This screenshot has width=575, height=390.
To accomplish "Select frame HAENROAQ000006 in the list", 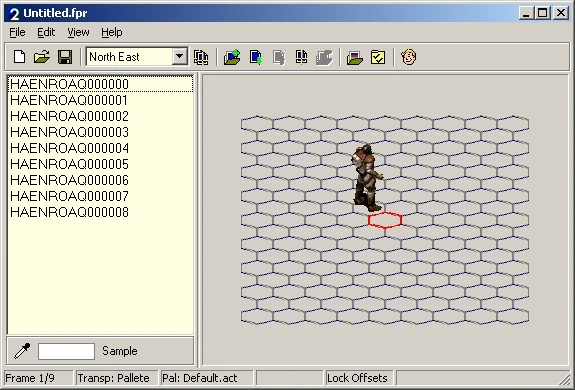I will click(100, 180).
